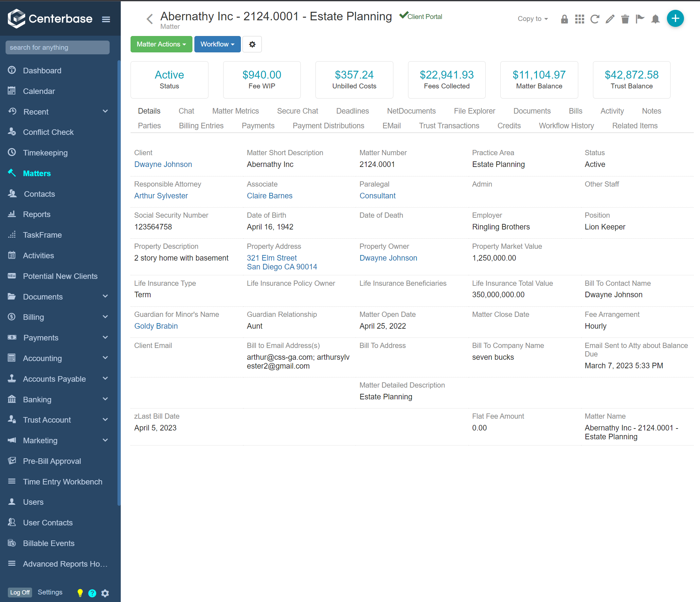This screenshot has width=700, height=602.
Task: Open the record lock icon
Action: (564, 19)
